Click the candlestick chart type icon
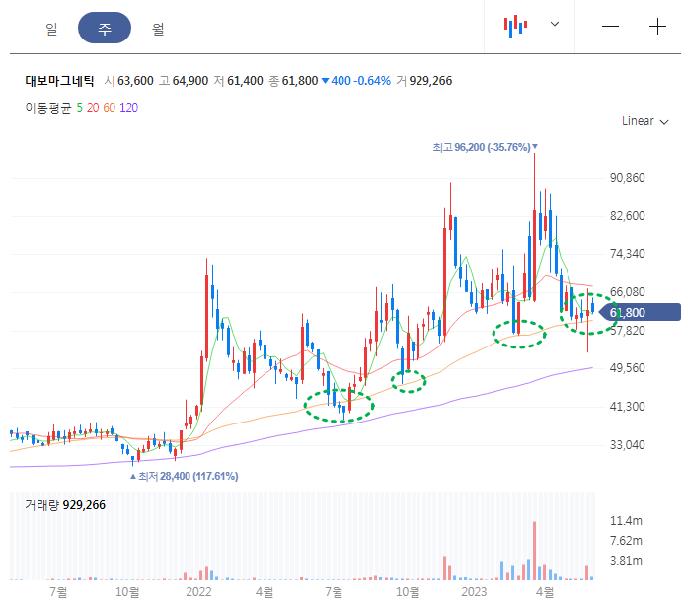682x616 pixels. pos(515,26)
